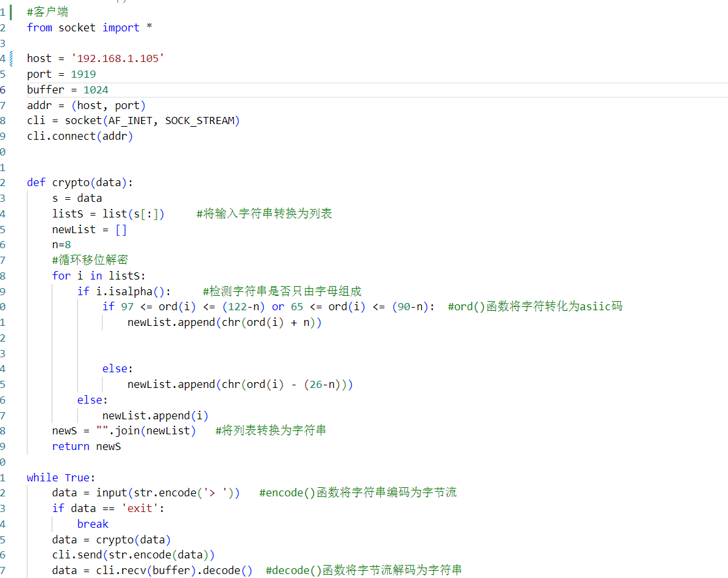Select the IP address string '192.168.1.105'

coord(118,58)
